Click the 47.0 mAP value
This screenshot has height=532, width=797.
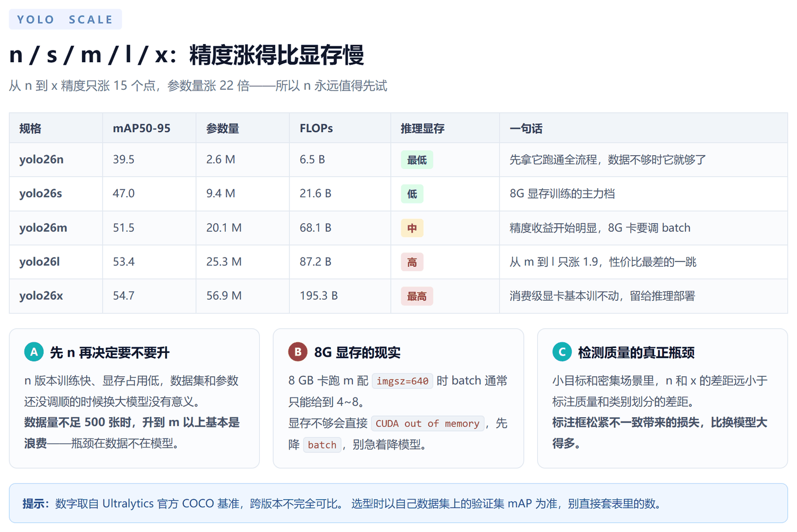tap(123, 193)
